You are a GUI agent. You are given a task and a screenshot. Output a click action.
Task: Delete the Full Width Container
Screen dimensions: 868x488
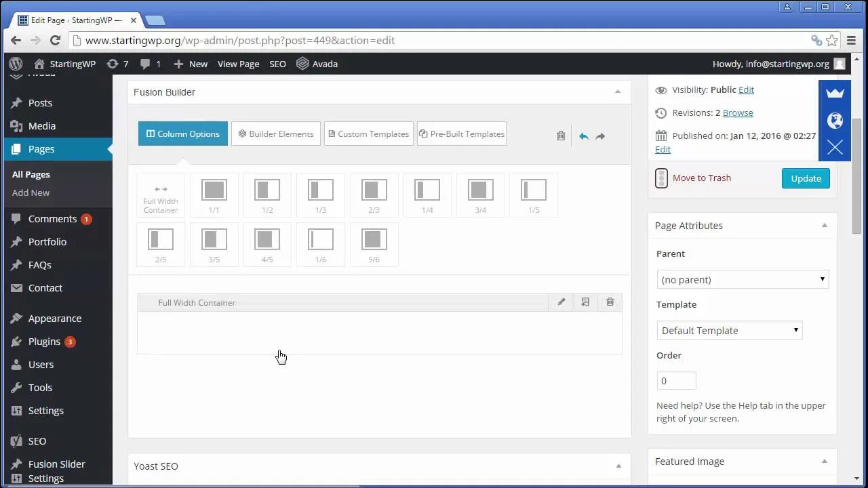tap(610, 302)
